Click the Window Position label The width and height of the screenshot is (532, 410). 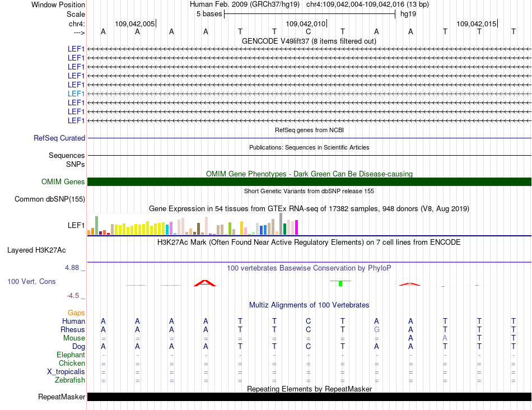tap(58, 4)
